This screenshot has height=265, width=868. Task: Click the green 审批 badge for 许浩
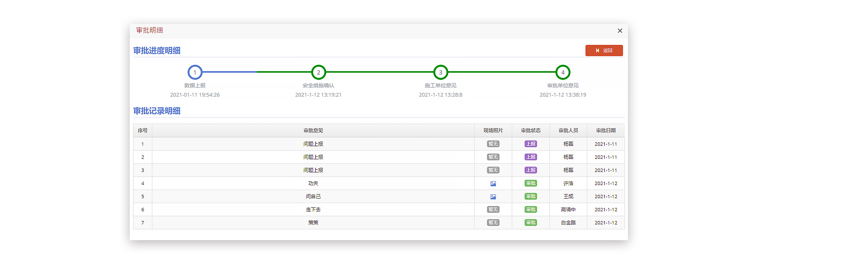click(530, 183)
